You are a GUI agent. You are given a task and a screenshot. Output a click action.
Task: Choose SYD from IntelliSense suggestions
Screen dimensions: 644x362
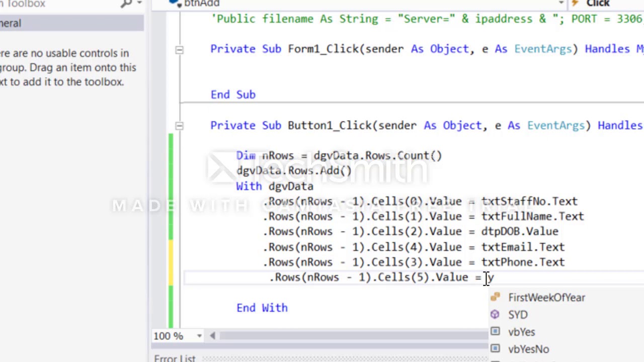coord(518,315)
